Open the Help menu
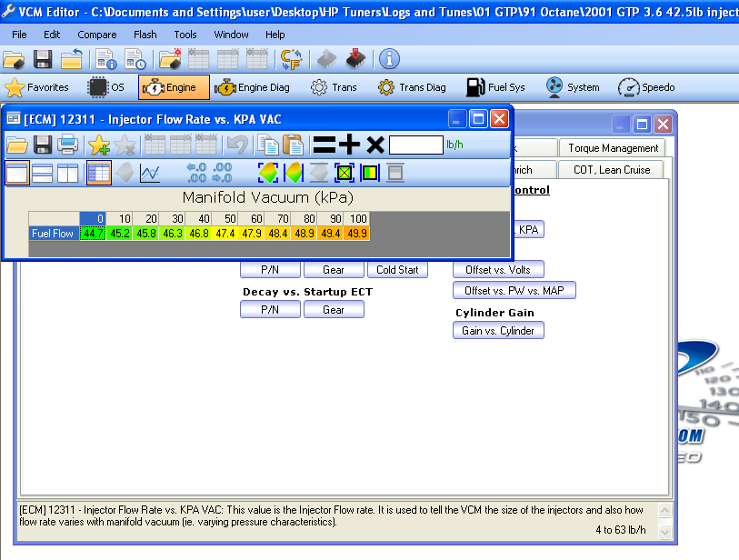Image resolution: width=739 pixels, height=560 pixels. pyautogui.click(x=275, y=35)
